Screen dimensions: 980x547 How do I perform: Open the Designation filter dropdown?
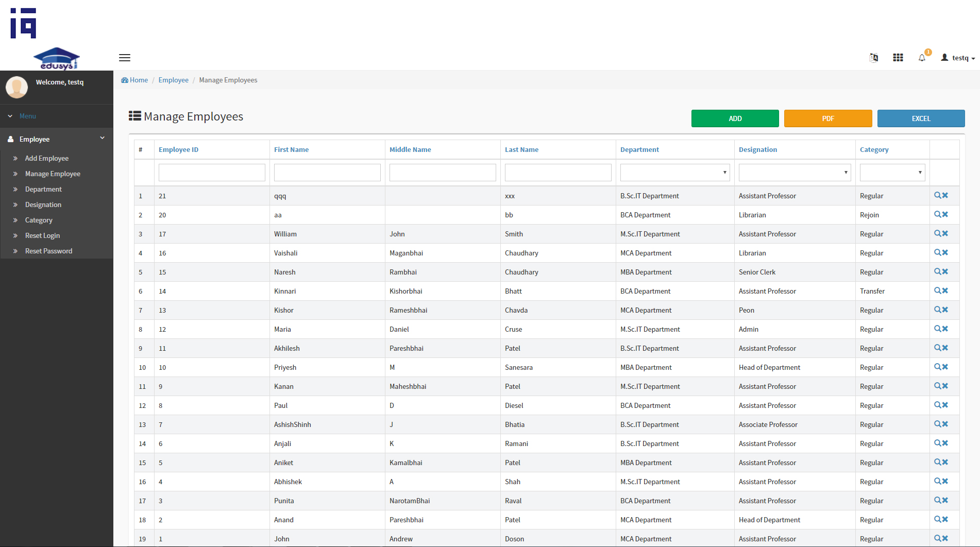795,173
